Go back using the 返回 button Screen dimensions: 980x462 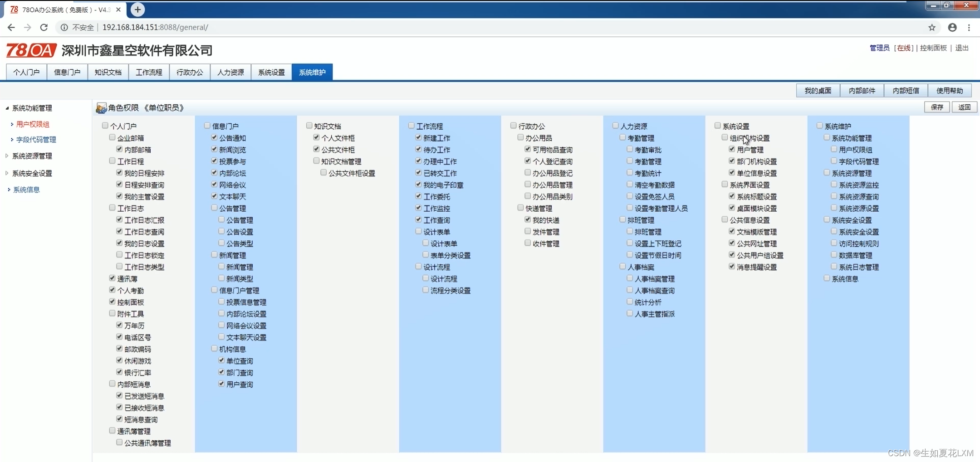tap(965, 107)
